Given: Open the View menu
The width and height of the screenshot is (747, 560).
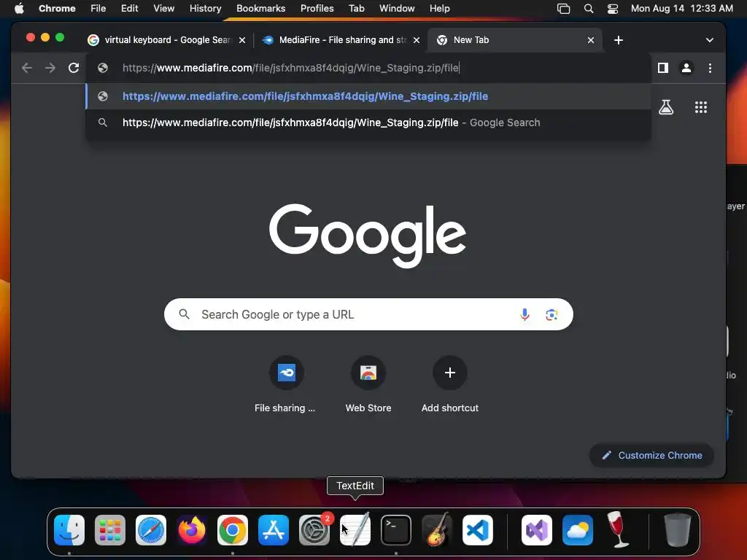Looking at the screenshot, I should [x=164, y=9].
